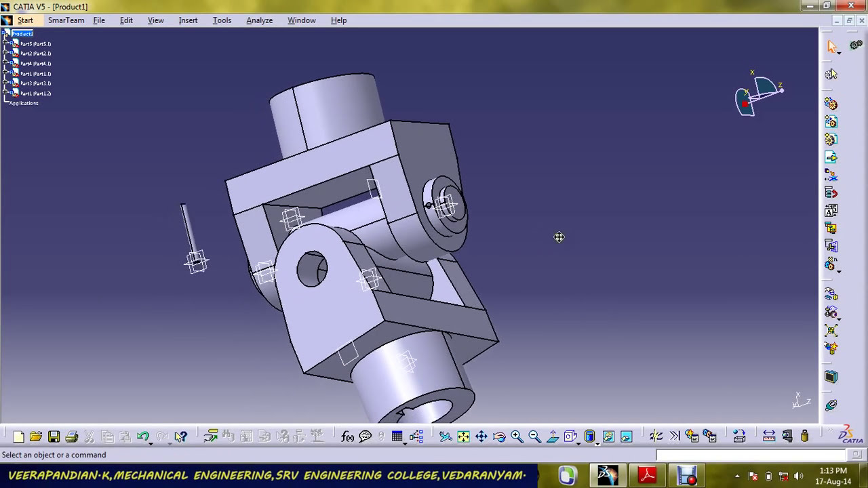Click the Fly mode airplane icon
The width and height of the screenshot is (868, 488).
(x=446, y=436)
